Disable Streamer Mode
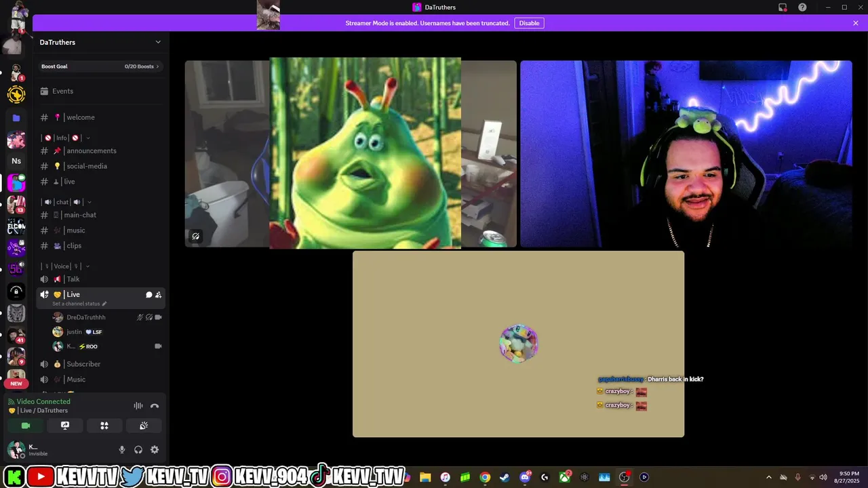The height and width of the screenshot is (488, 868). coord(529,23)
